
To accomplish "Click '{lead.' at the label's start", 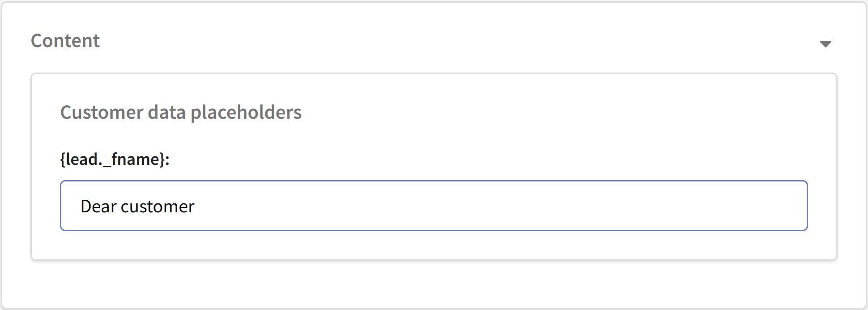I will (x=82, y=159).
